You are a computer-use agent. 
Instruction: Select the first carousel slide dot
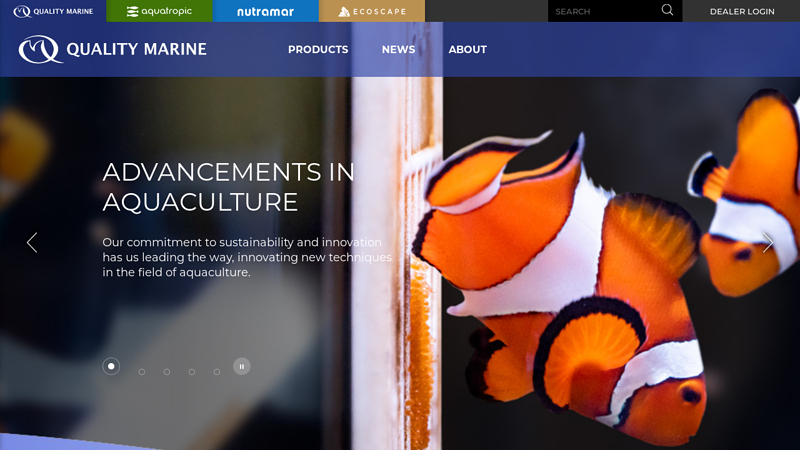(111, 366)
